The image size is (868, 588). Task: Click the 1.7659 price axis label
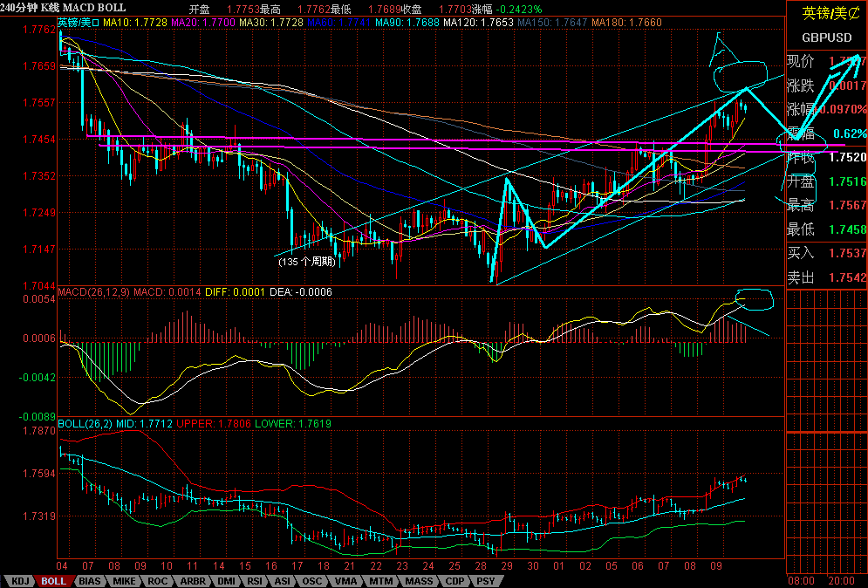(39, 66)
